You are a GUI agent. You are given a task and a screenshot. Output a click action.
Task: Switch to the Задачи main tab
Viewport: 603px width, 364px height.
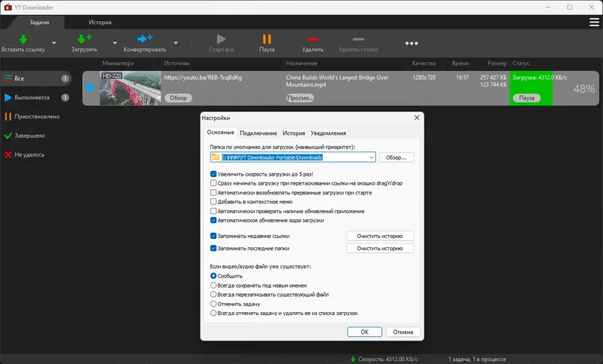point(39,23)
